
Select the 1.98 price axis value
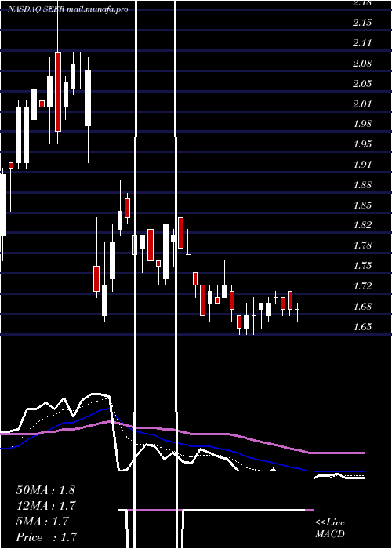[x=362, y=124]
